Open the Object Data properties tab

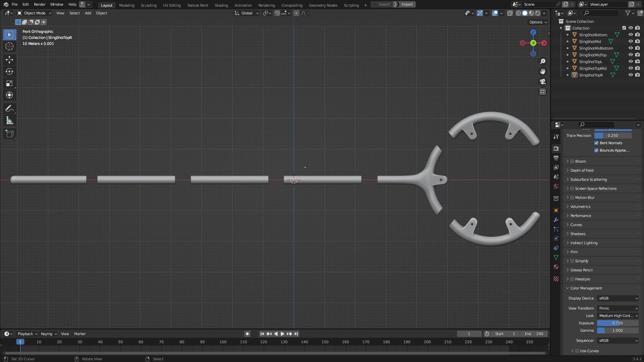tap(556, 257)
